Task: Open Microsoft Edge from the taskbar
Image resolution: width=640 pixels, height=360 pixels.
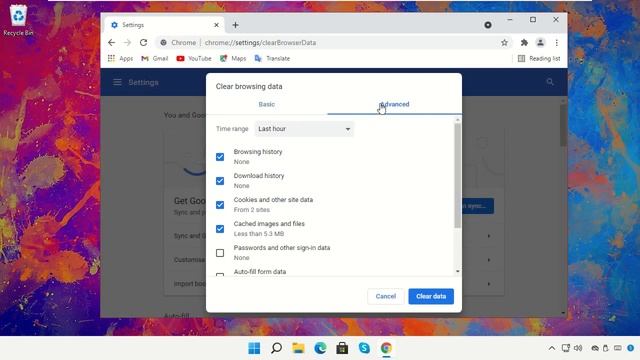Action: tap(320, 348)
